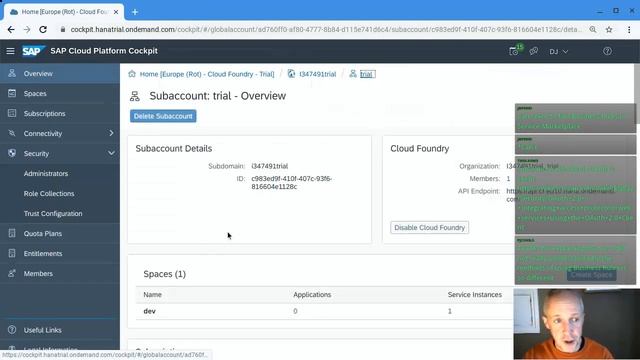Click the Useful Links question icon
This screenshot has height=360, width=640.
12,329
